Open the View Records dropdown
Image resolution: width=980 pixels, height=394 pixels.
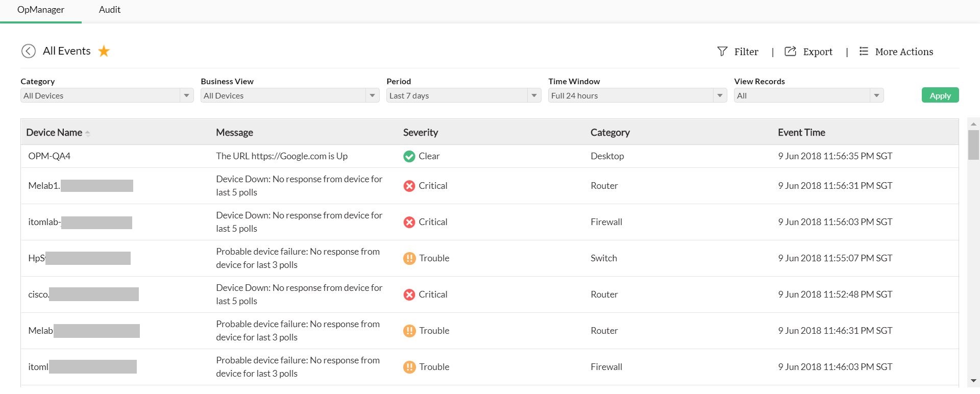click(876, 96)
